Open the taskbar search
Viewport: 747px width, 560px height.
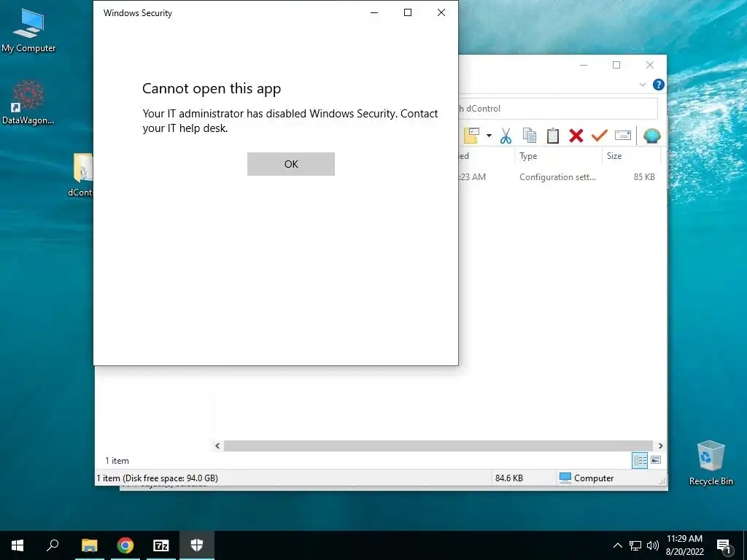[53, 545]
